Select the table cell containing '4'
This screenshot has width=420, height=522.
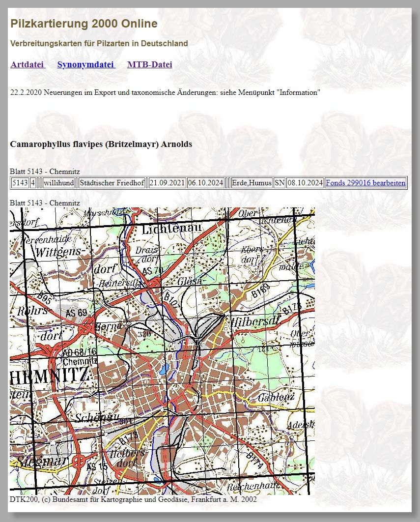click(32, 183)
